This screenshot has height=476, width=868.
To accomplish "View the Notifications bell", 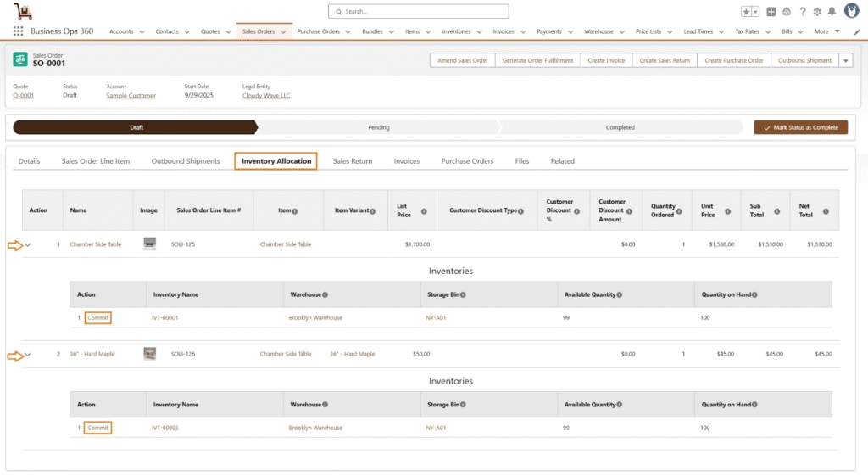I will pyautogui.click(x=832, y=12).
